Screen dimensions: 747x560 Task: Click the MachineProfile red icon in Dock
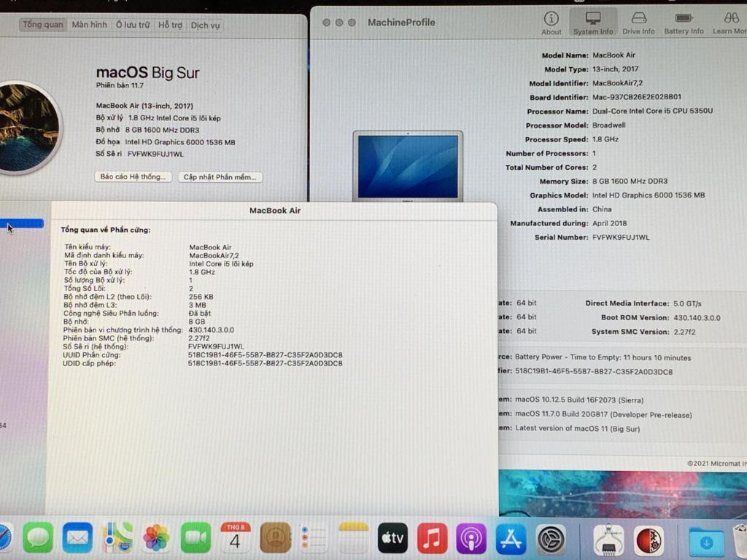tap(649, 541)
